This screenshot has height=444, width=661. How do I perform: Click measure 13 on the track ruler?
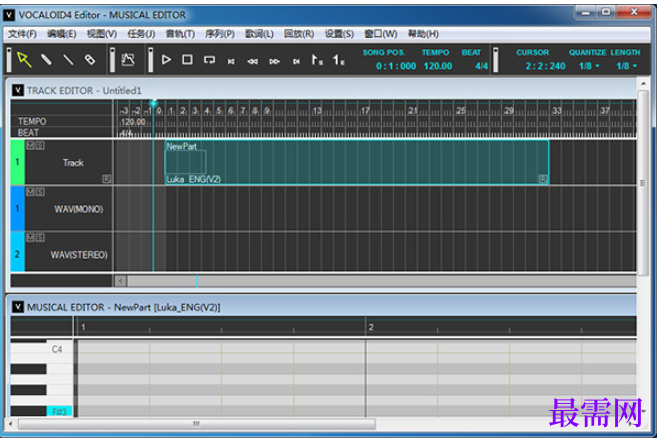click(317, 111)
